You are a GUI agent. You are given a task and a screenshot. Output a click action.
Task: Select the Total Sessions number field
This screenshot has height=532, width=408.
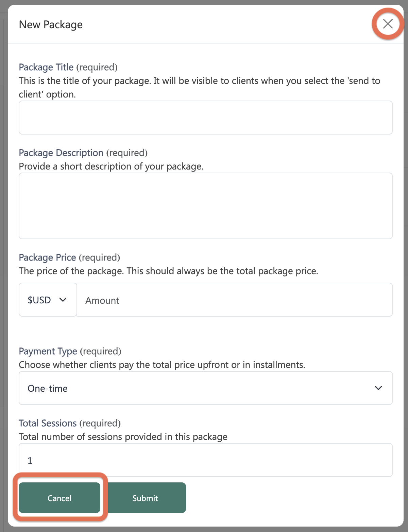(x=206, y=460)
